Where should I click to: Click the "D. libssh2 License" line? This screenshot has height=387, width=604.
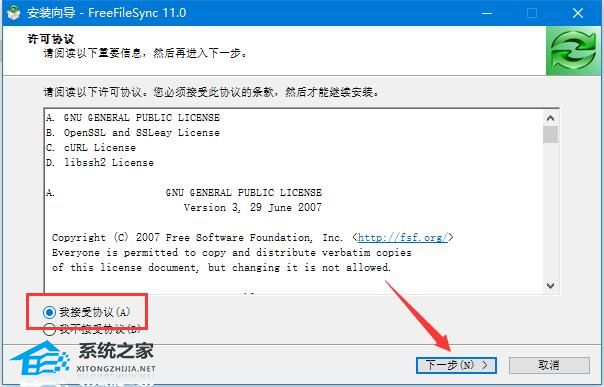(100, 163)
